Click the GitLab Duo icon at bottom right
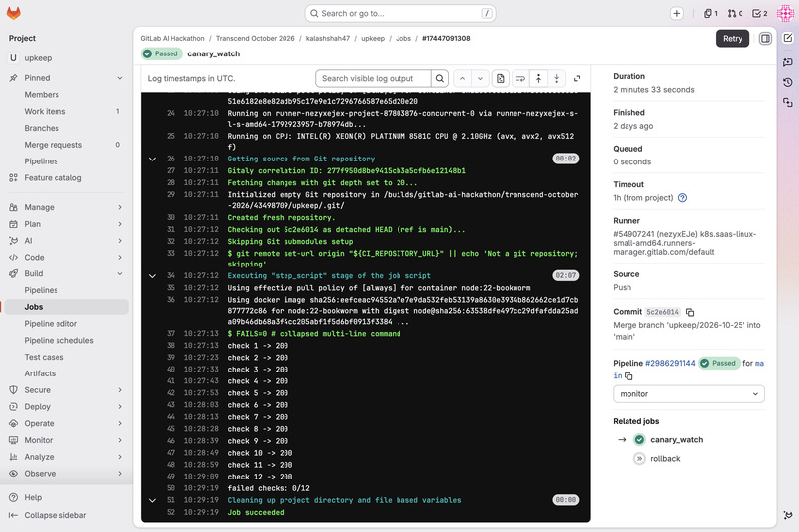 pos(788,515)
